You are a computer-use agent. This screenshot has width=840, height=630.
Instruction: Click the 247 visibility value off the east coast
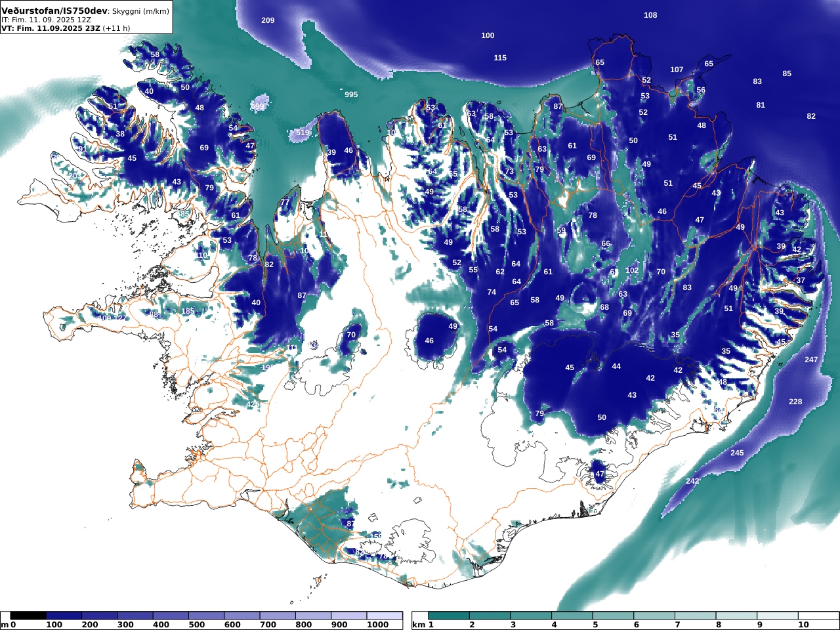tap(811, 360)
